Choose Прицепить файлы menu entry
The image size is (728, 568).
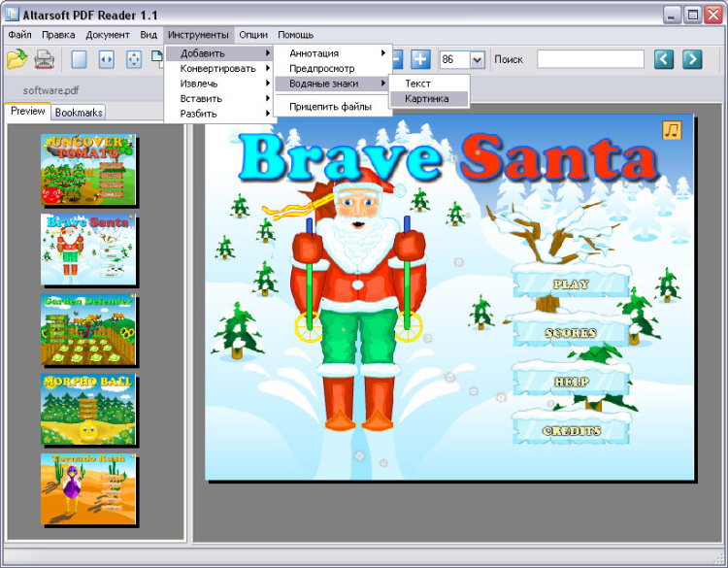click(332, 107)
